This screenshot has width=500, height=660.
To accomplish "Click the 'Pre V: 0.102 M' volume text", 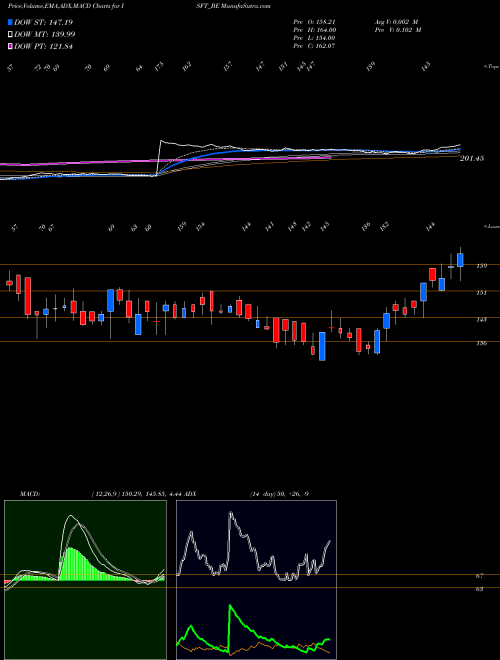I will pos(398,30).
